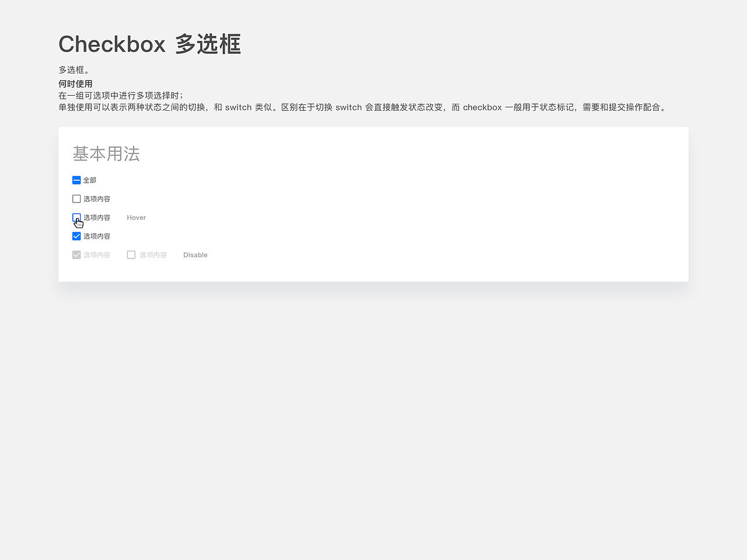This screenshot has width=747, height=560.
Task: Click the disabled unchecked 选项内容 checkbox
Action: pyautogui.click(x=131, y=255)
